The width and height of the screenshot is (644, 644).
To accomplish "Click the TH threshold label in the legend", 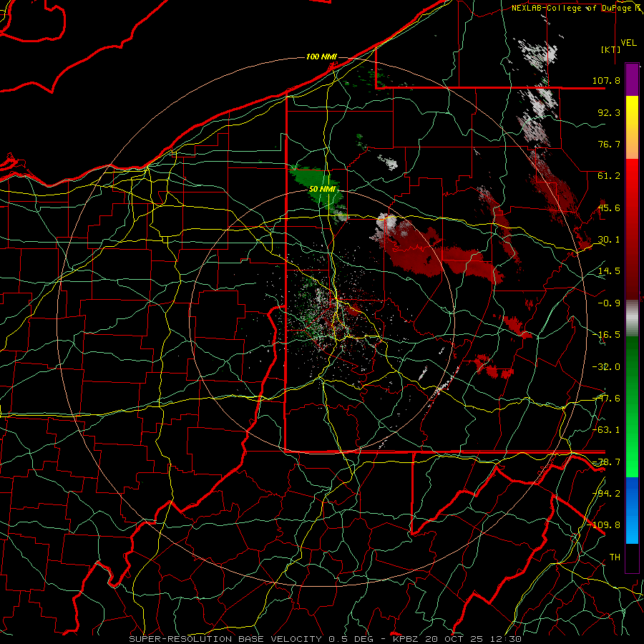I will [x=615, y=557].
